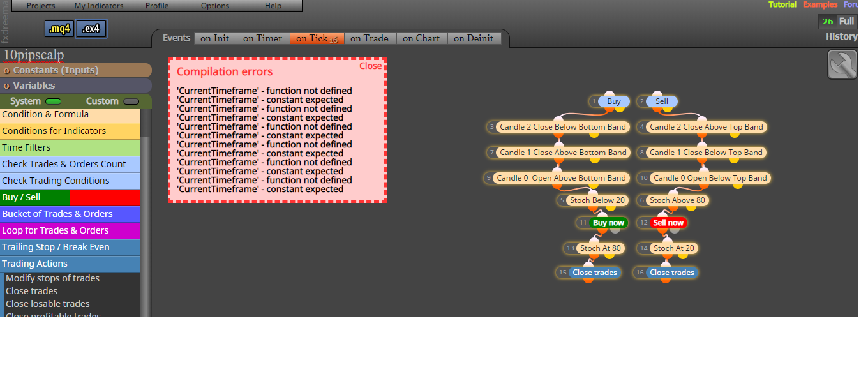Select the Stoch Above 80 block
868x381 pixels.
[677, 200]
